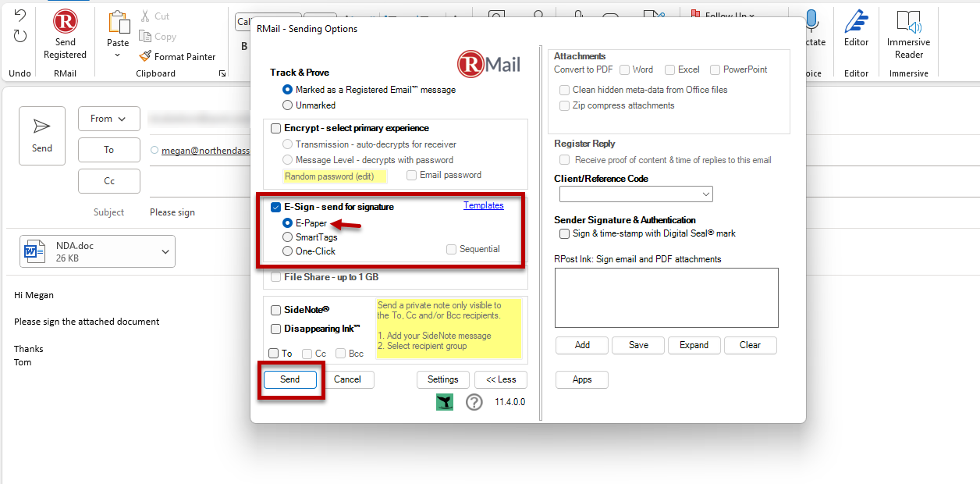Click the Undo icon in the ribbon
The height and width of the screenshot is (484, 980).
pos(20,16)
